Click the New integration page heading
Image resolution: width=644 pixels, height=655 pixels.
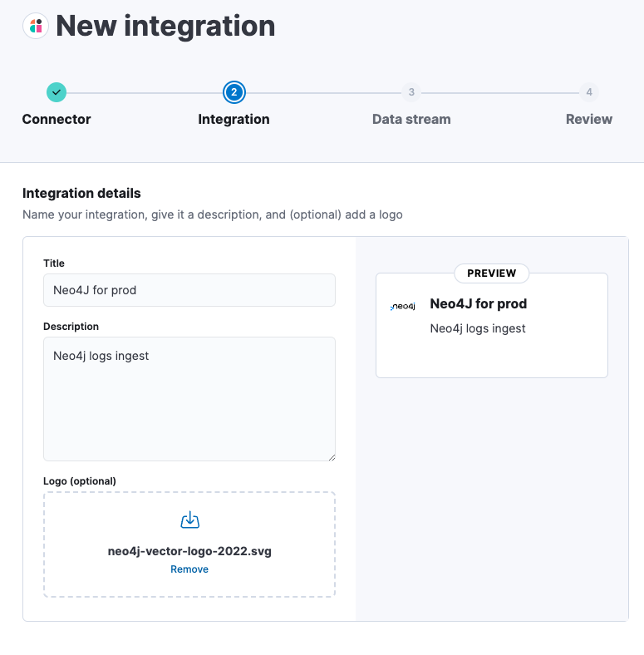click(x=165, y=26)
